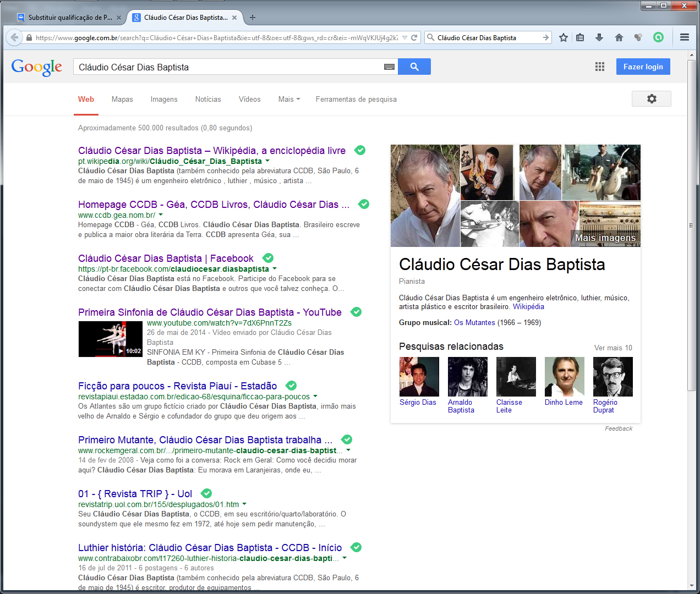Viewport: 700px width, 594px height.
Task: Open the Firefox hamburger menu
Action: (685, 37)
